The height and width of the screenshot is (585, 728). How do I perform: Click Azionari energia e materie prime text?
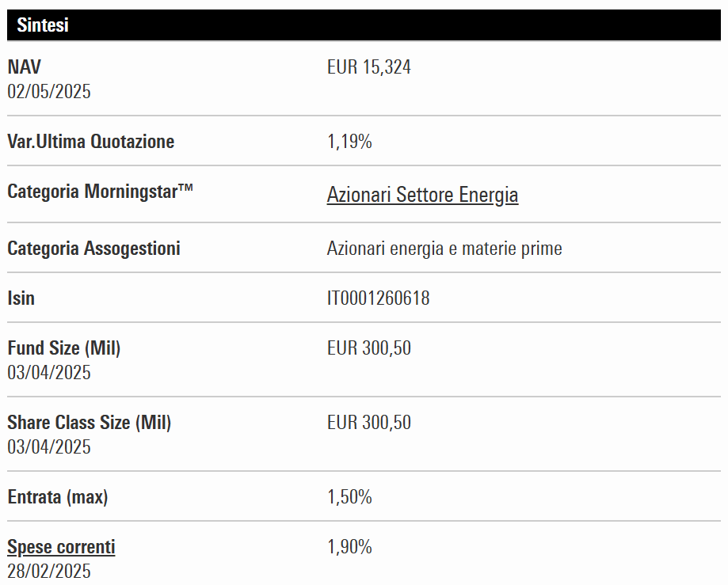point(444,249)
